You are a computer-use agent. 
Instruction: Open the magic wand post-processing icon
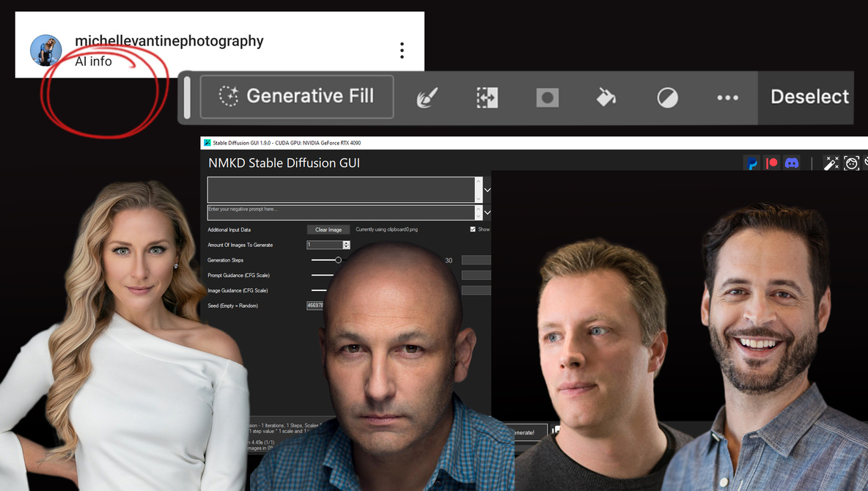pos(831,163)
